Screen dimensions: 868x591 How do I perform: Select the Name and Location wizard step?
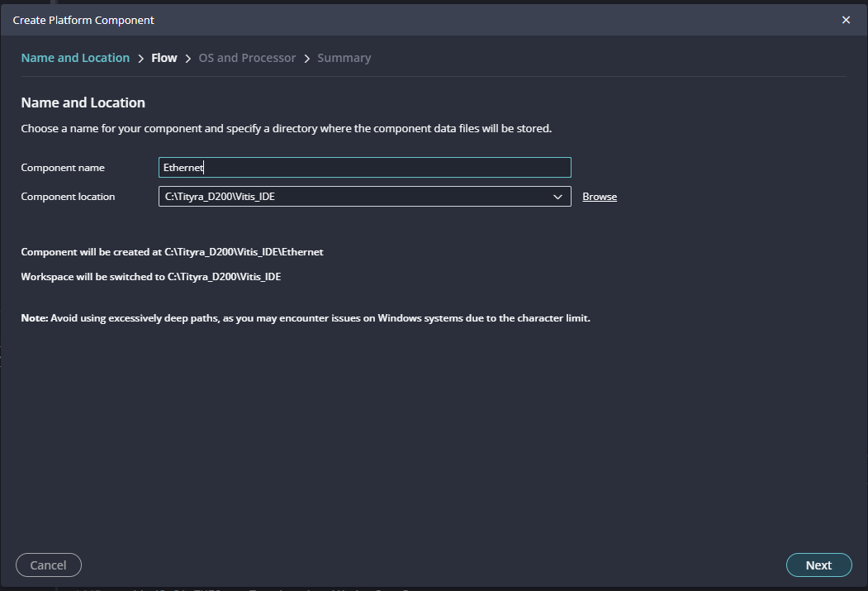tap(75, 58)
